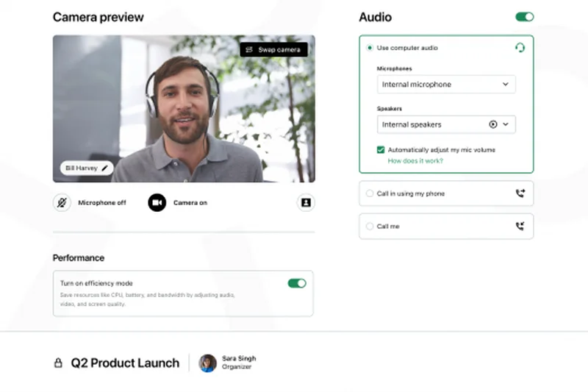This screenshot has width=588, height=392.
Task: Open the How does it work? link
Action: point(415,160)
